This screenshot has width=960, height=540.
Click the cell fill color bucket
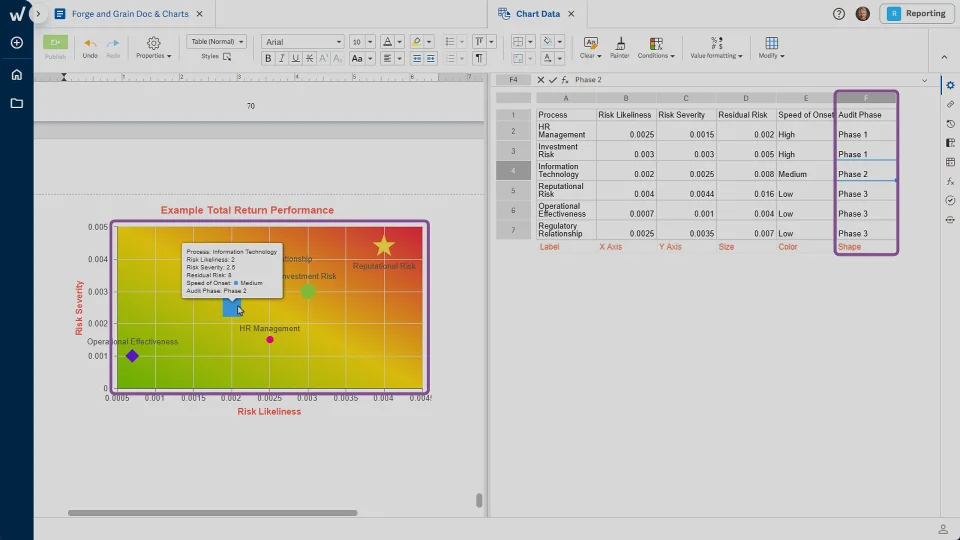click(547, 42)
